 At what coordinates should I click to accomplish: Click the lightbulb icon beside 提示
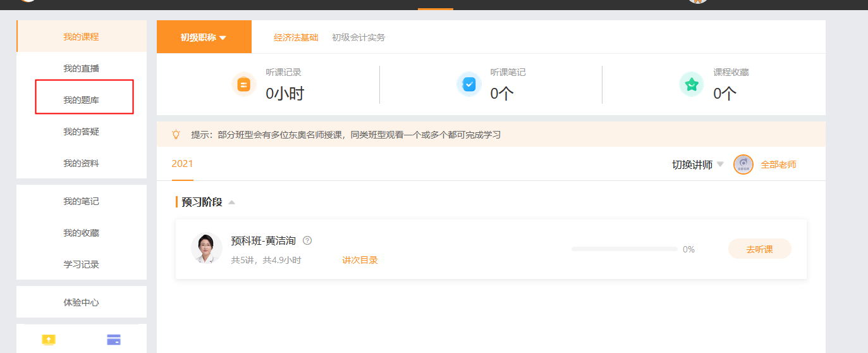[x=176, y=135]
